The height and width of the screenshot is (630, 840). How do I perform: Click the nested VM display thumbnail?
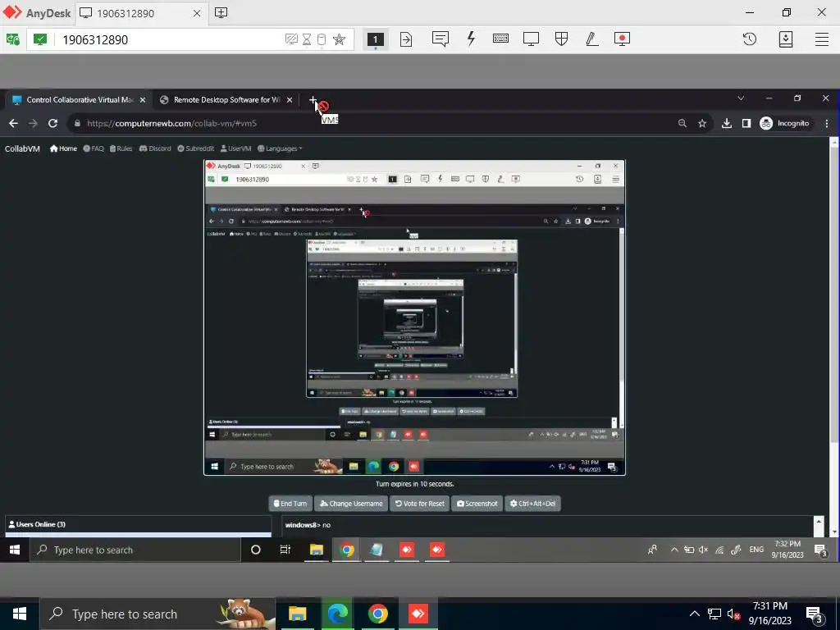(x=414, y=317)
